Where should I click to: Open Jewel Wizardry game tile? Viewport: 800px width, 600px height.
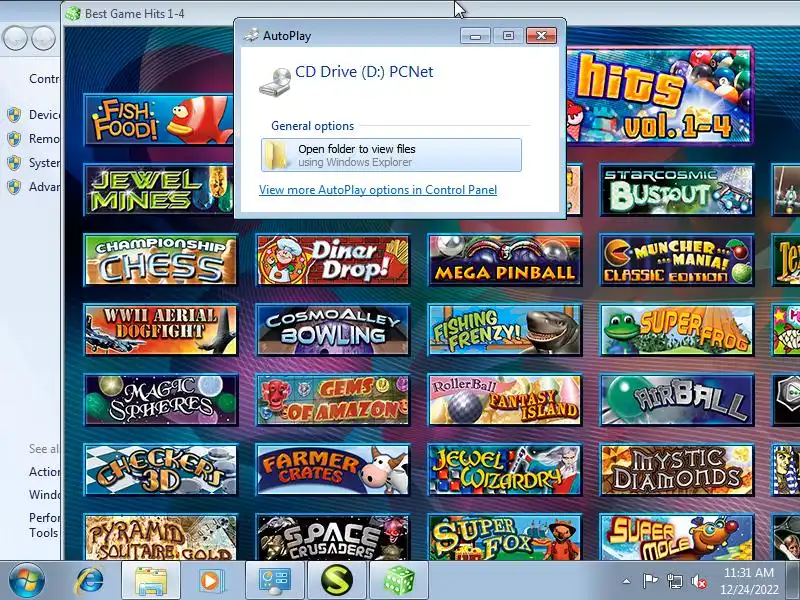pyautogui.click(x=505, y=470)
